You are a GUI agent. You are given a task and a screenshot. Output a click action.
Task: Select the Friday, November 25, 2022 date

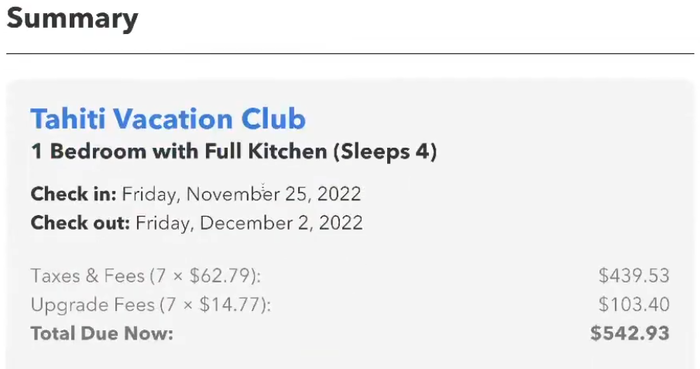pos(242,195)
